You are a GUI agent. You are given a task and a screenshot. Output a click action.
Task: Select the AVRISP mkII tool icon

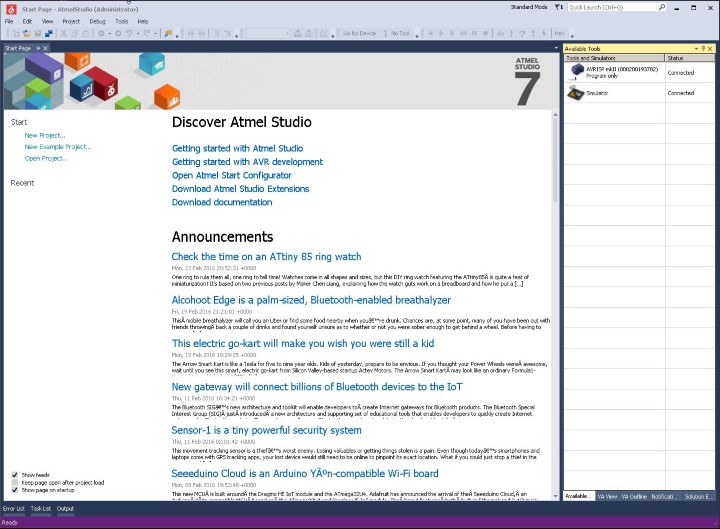(577, 71)
